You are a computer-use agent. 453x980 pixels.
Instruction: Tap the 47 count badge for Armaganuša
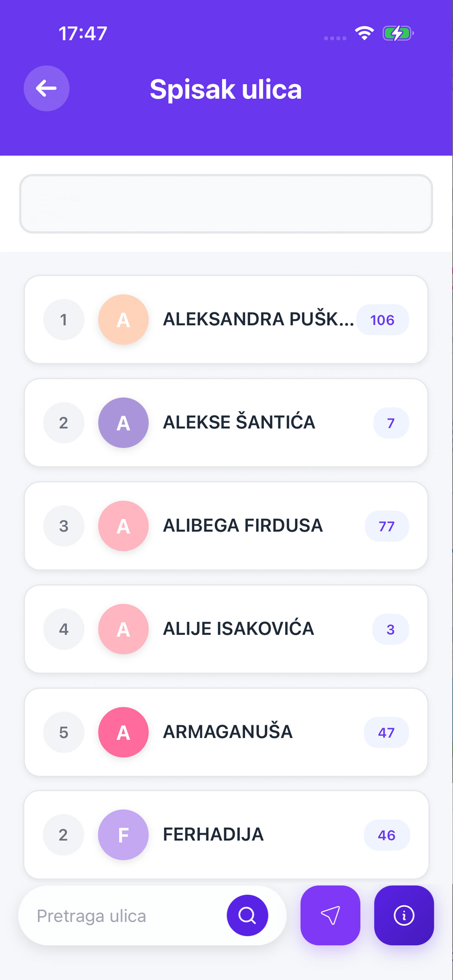386,732
